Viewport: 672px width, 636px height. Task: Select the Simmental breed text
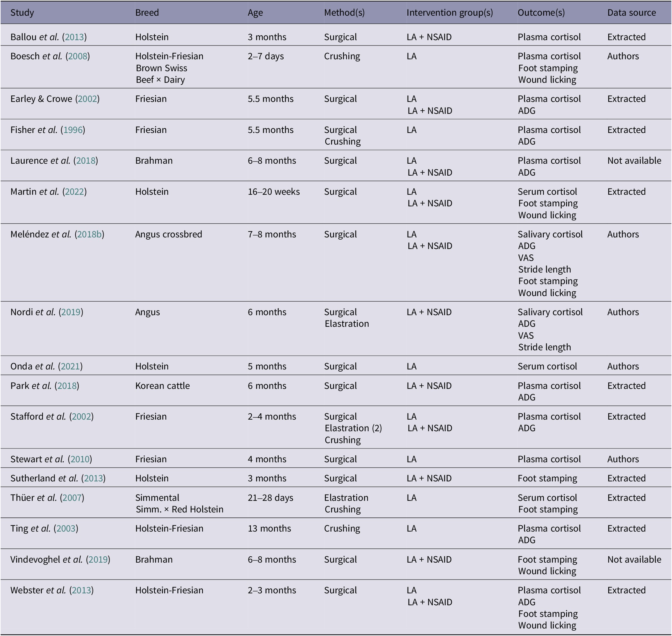pyautogui.click(x=157, y=498)
